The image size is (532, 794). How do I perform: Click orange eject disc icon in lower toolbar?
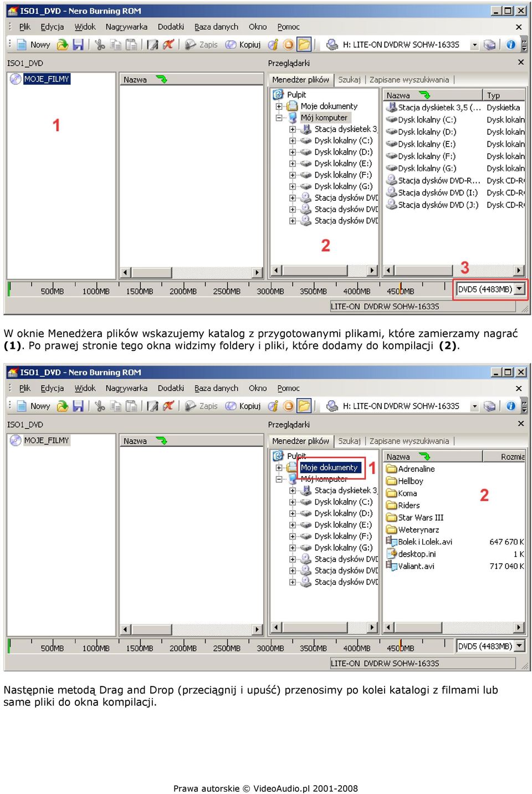pos(288,406)
